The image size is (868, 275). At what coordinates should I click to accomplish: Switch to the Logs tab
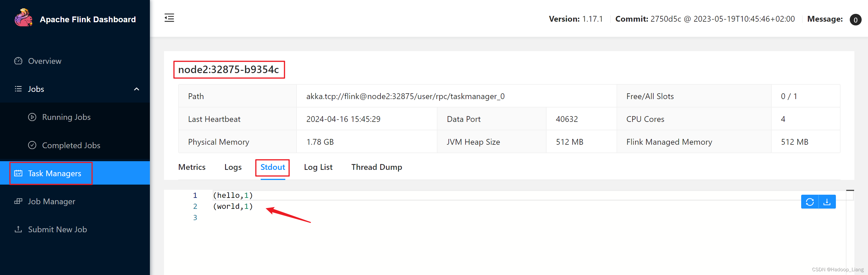tap(233, 167)
